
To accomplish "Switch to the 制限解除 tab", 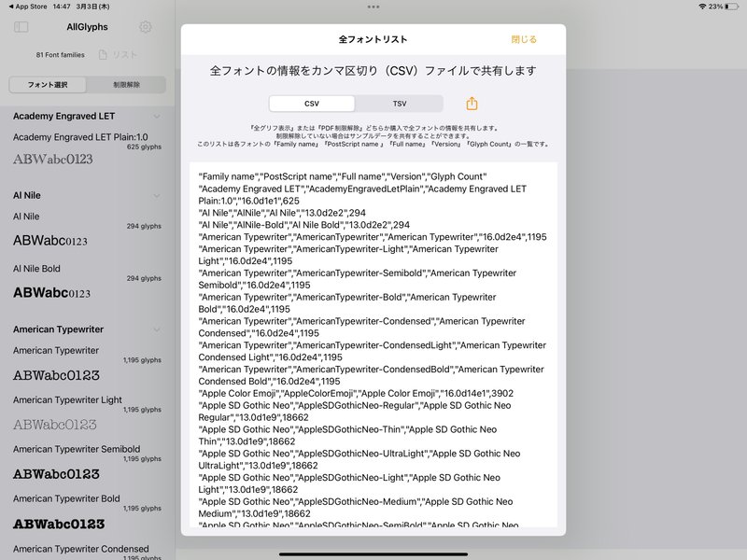I will (126, 85).
